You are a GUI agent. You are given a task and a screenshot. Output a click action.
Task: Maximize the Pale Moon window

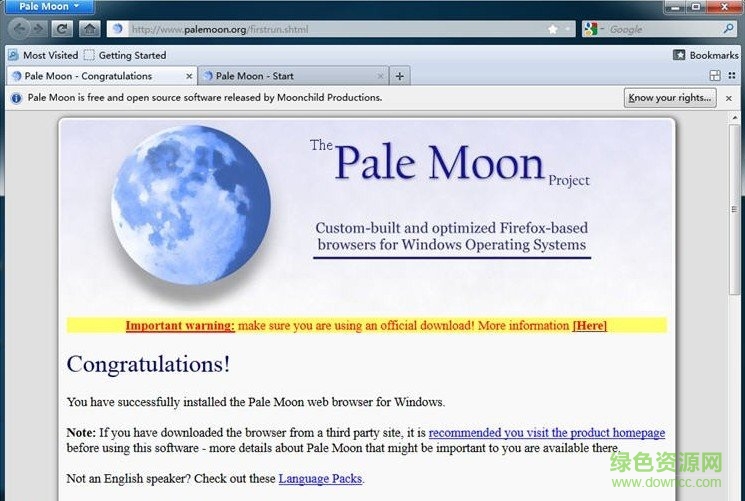(697, 6)
